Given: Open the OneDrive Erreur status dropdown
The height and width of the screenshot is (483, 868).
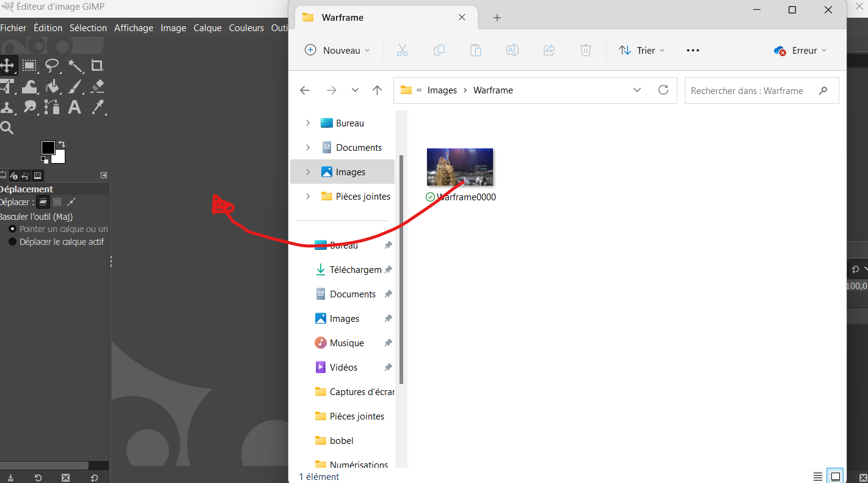Looking at the screenshot, I should (x=800, y=51).
